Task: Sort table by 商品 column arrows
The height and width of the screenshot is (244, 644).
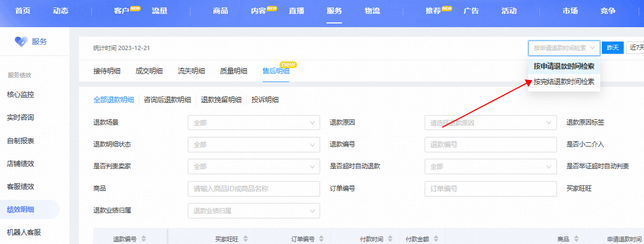Action: [576, 239]
